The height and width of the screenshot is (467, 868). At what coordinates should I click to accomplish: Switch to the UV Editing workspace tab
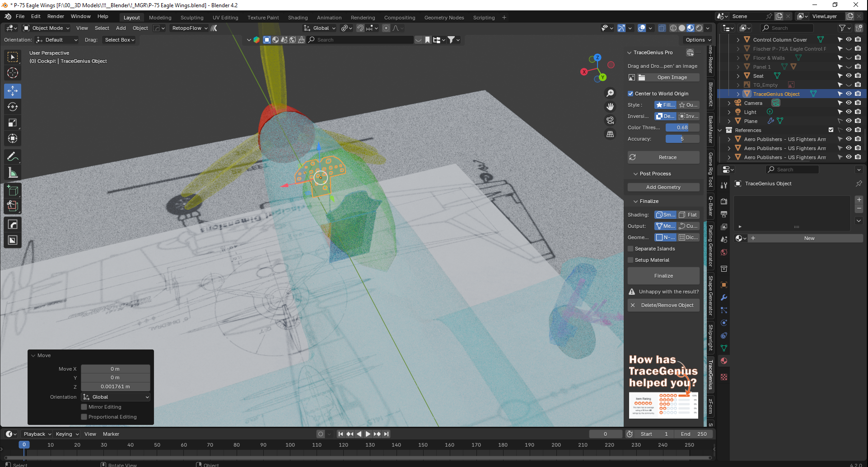pos(225,18)
